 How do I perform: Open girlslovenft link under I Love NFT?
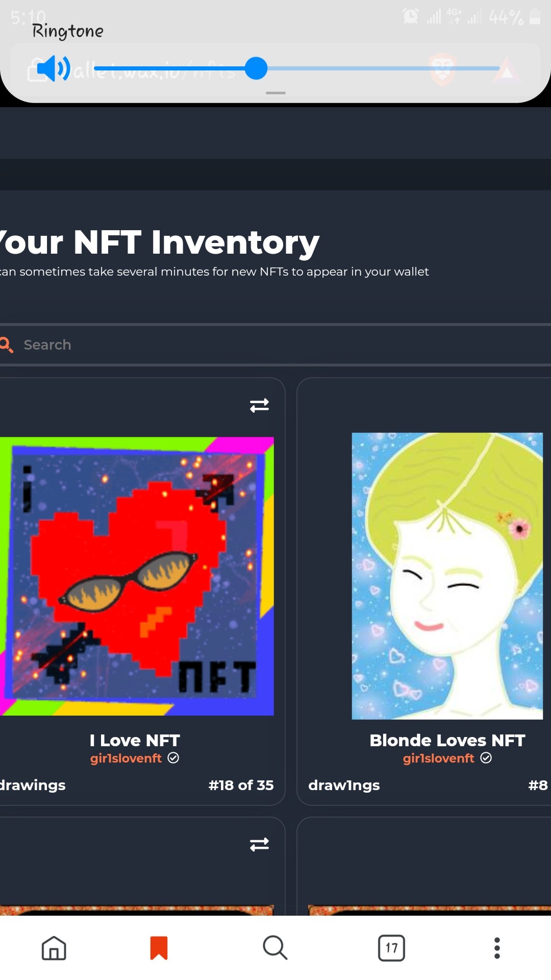coord(126,758)
